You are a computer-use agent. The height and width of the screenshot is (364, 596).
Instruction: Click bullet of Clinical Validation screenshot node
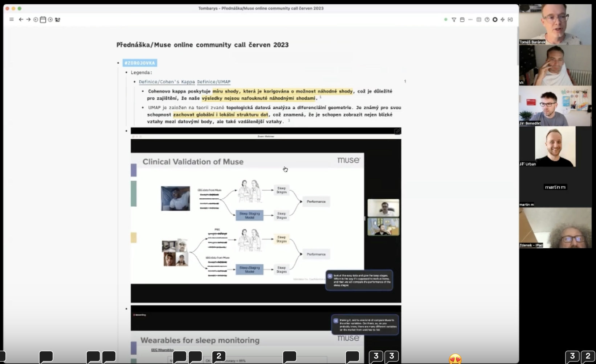click(x=126, y=131)
